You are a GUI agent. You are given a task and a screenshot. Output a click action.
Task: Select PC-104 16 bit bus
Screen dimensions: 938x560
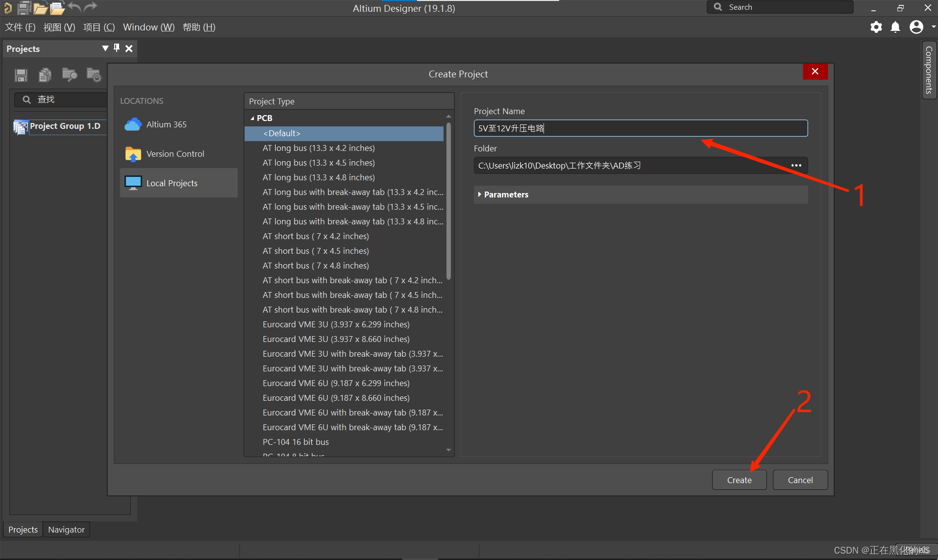[x=344, y=442]
